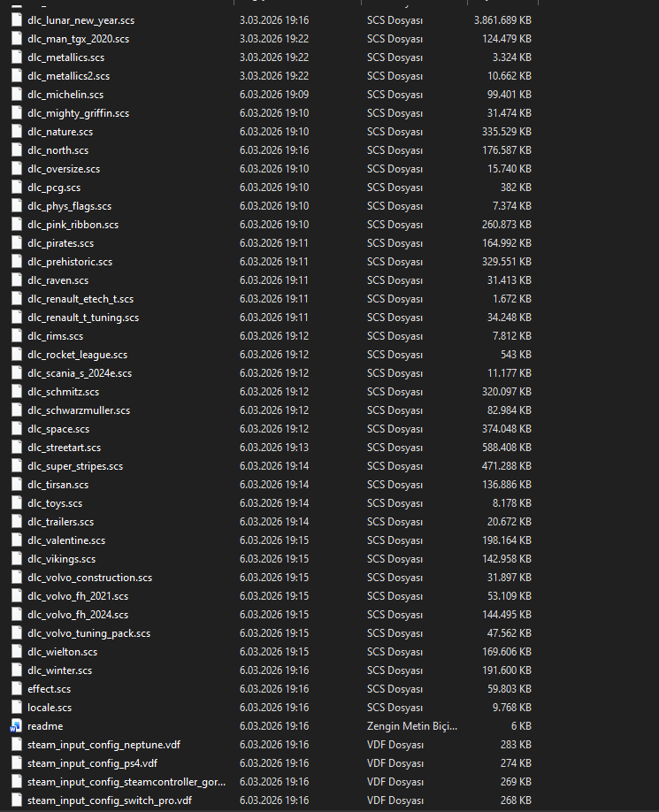Click the 9.768 KB size of locale.scs
The height and width of the screenshot is (812, 659).
click(511, 708)
